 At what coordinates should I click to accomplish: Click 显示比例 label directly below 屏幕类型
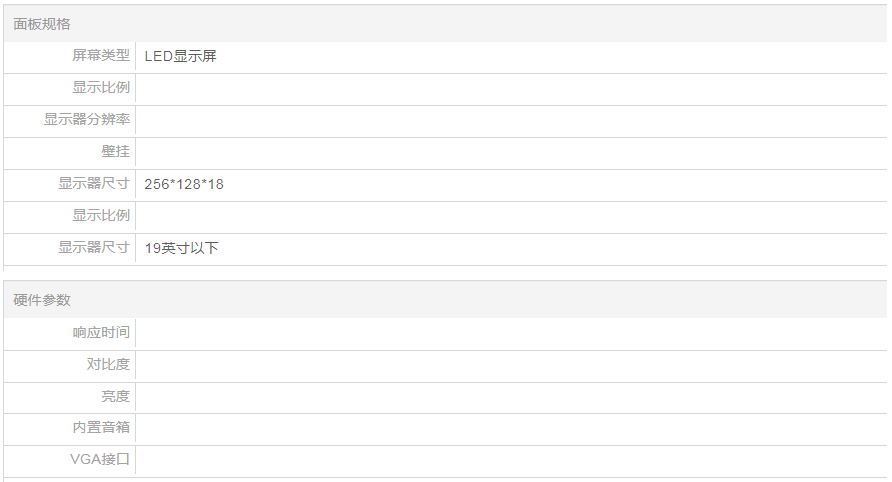pyautogui.click(x=101, y=88)
